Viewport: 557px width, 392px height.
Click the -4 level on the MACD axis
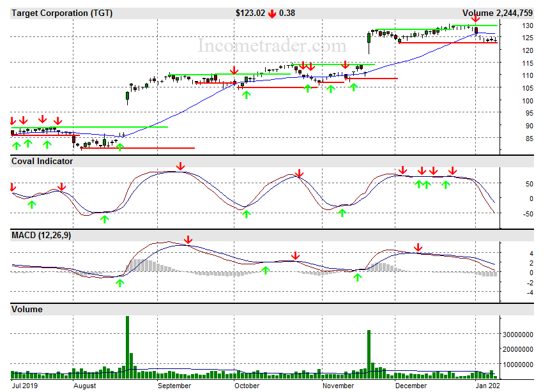coord(530,292)
